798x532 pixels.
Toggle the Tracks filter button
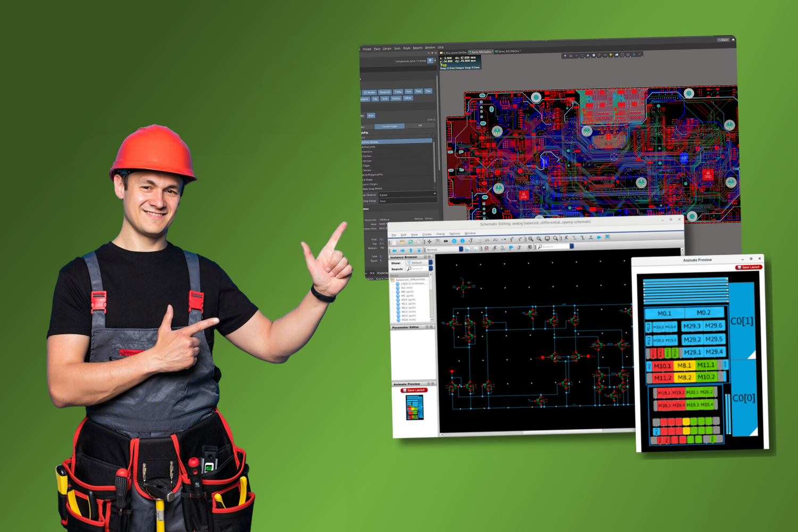coord(398,92)
